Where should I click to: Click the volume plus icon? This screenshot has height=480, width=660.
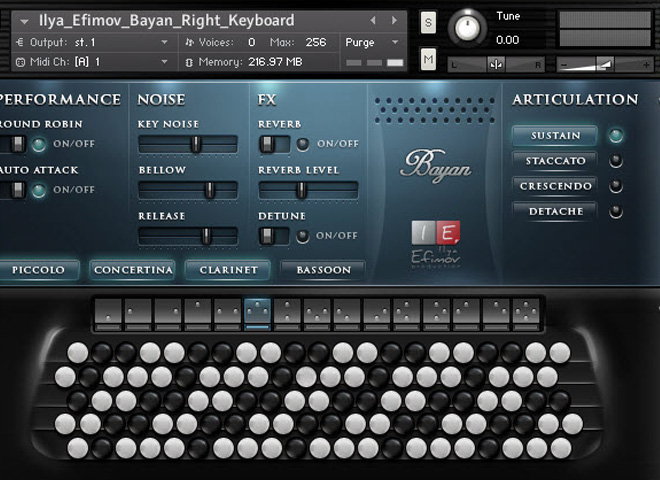click(646, 65)
